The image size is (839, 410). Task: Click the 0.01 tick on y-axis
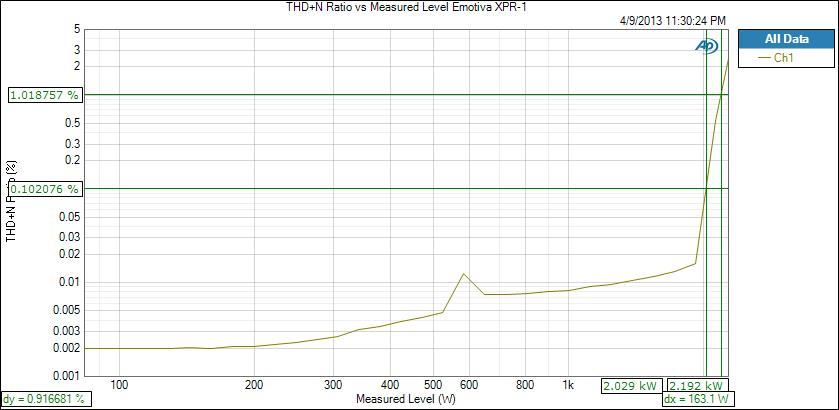71,282
